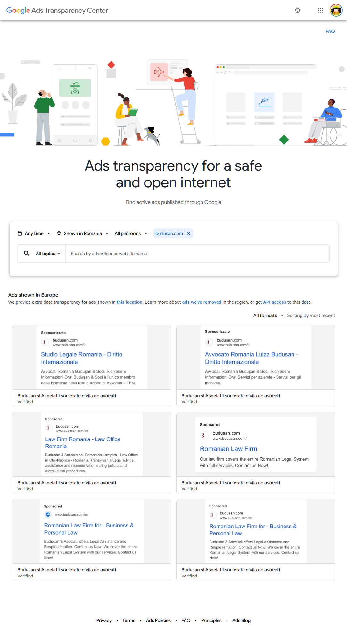Change Sorting by most recent option

pos(311,315)
